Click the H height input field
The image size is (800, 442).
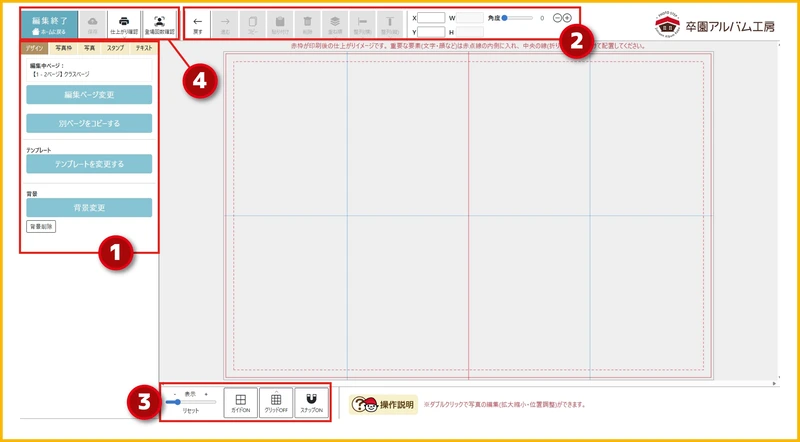click(470, 32)
